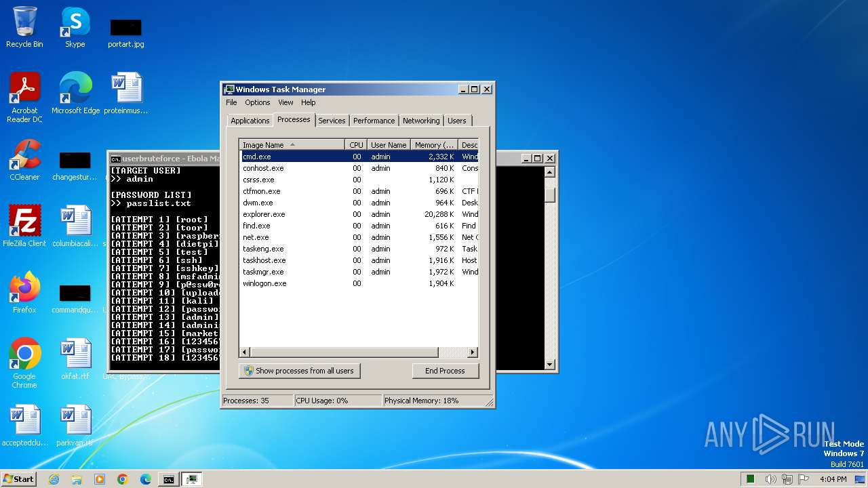Select the acceptedclu document icon

24,426
